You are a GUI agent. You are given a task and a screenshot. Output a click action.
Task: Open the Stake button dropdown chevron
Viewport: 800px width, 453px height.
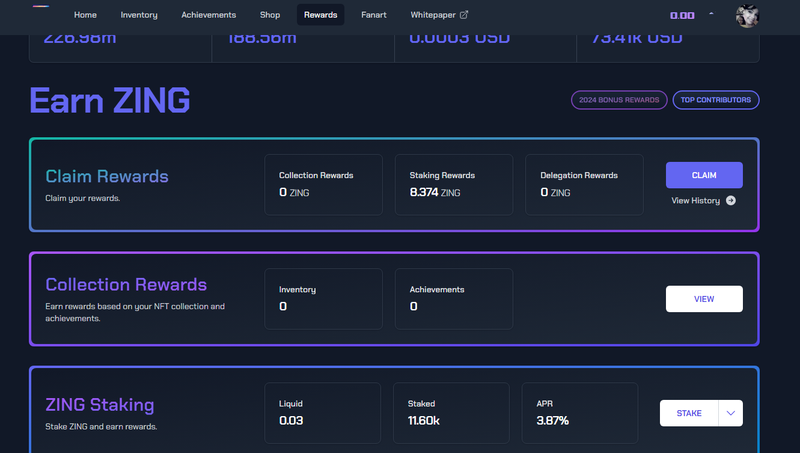coord(731,413)
